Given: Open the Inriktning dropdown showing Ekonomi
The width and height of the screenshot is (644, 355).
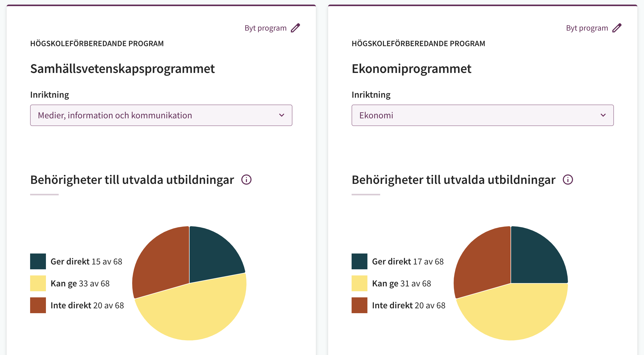Looking at the screenshot, I should [x=483, y=115].
